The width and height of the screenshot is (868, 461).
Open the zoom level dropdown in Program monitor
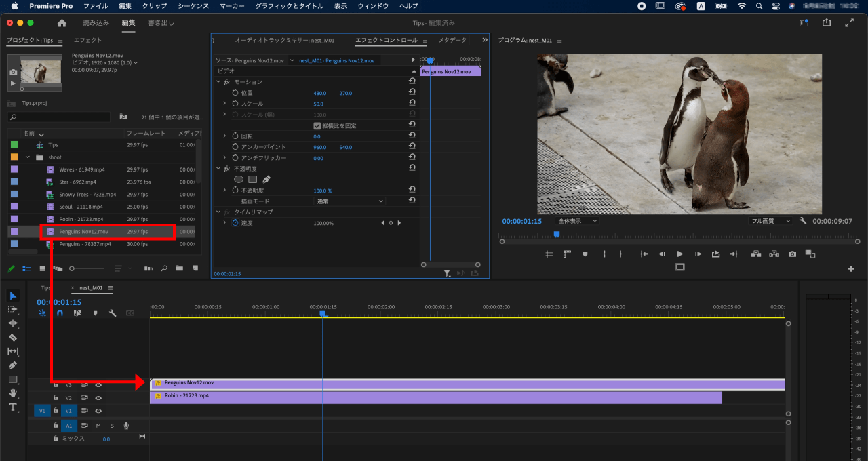point(577,221)
